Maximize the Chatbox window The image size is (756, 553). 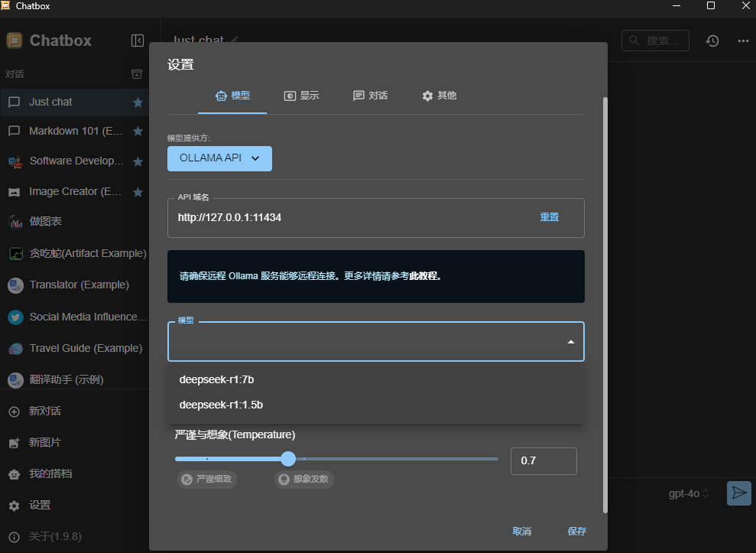pos(711,6)
